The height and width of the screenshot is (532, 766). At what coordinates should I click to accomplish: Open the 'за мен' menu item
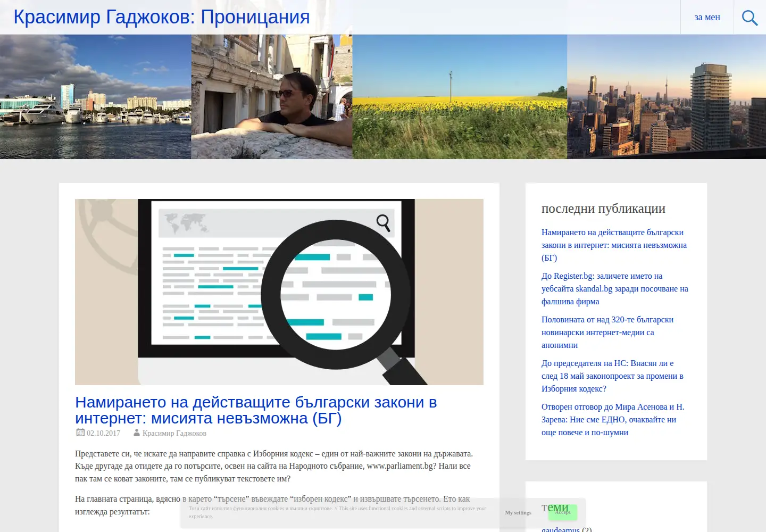coord(707,17)
